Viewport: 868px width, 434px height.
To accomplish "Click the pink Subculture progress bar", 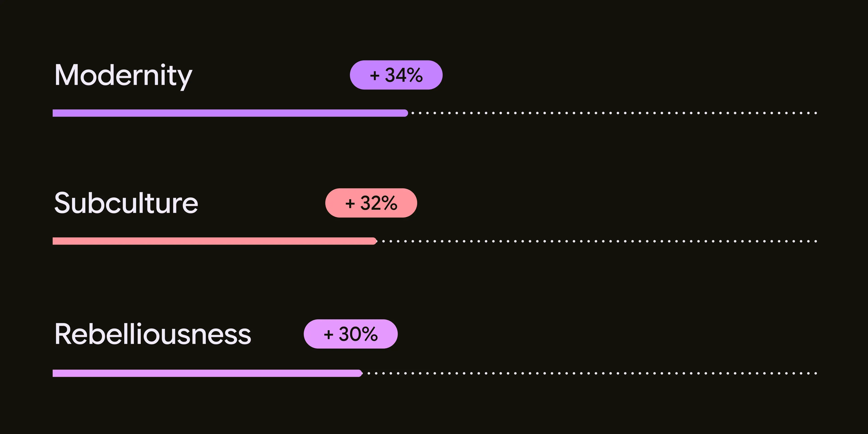I will click(215, 241).
